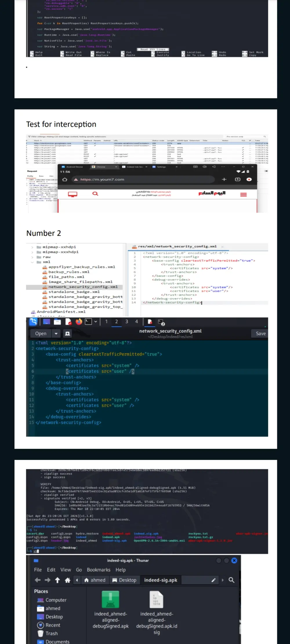The image size is (290, 644).
Task: Go to parent folder in Thunar
Action: 57,580
